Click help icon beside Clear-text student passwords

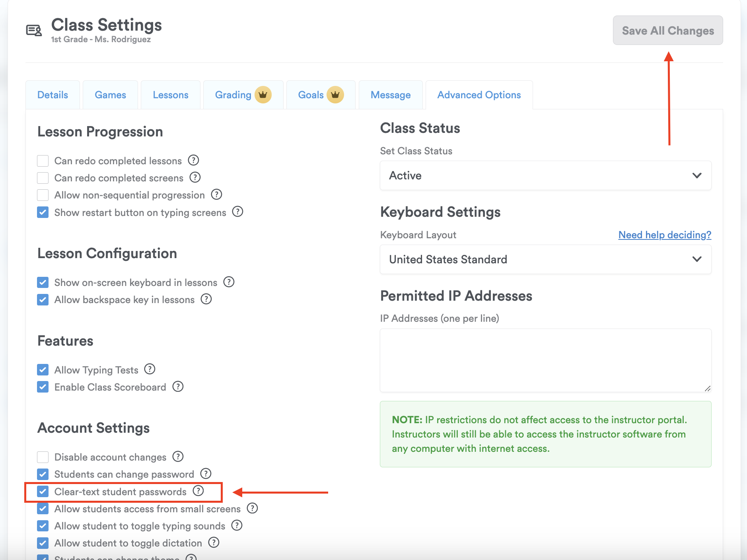(198, 491)
